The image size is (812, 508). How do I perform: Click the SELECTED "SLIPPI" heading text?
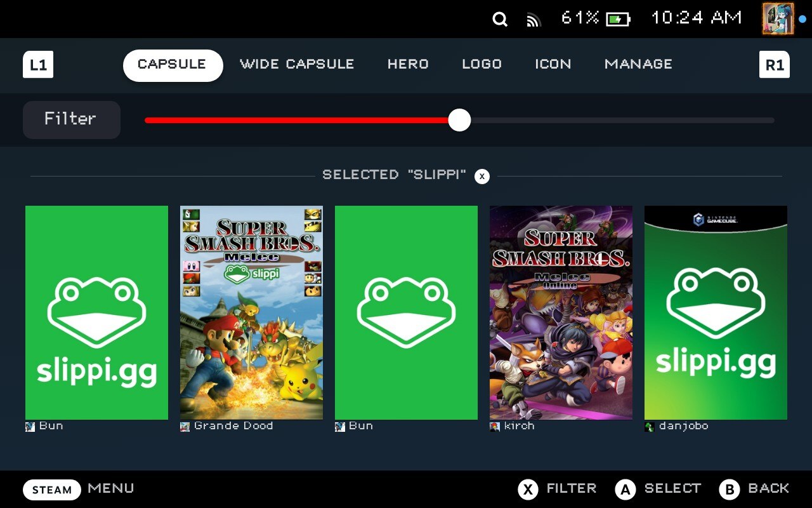[395, 175]
